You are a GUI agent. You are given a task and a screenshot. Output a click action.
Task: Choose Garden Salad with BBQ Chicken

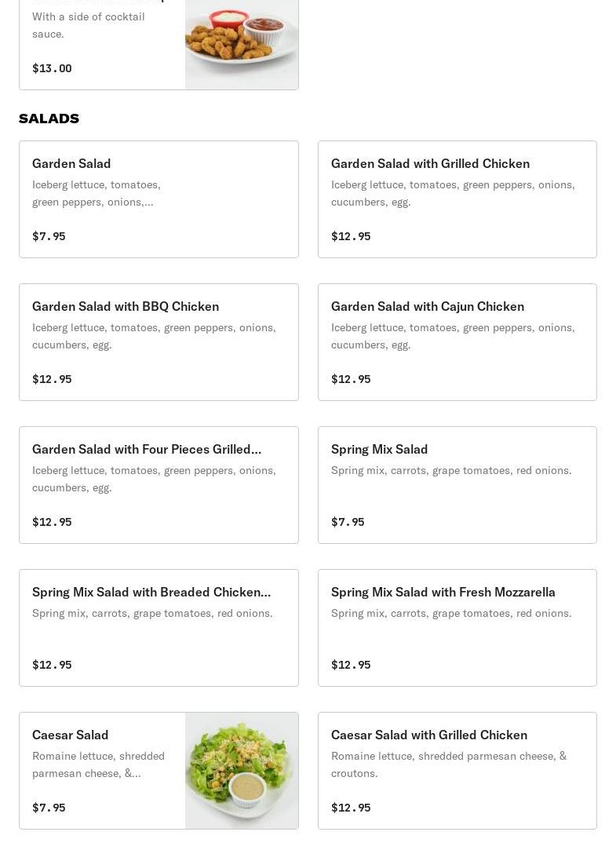pos(159,342)
